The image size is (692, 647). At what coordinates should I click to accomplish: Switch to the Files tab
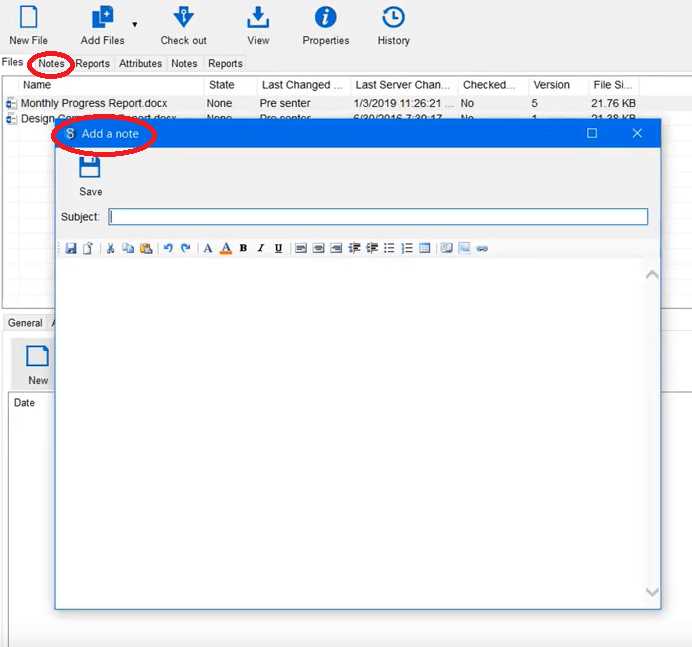tap(12, 62)
